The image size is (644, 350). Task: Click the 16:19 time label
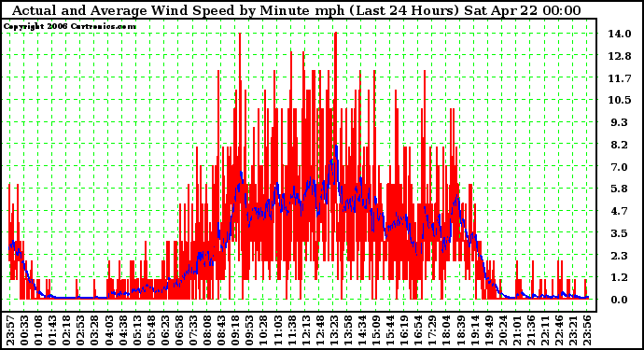click(x=404, y=329)
